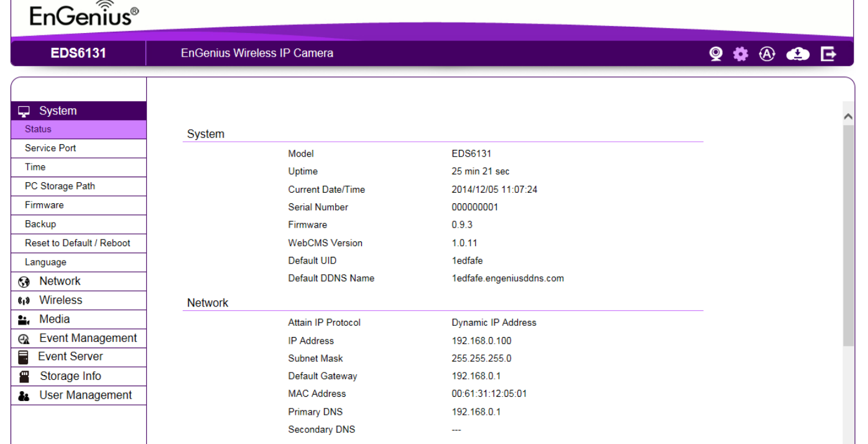
Task: Click the server icon beside Event Server
Action: (x=23, y=357)
